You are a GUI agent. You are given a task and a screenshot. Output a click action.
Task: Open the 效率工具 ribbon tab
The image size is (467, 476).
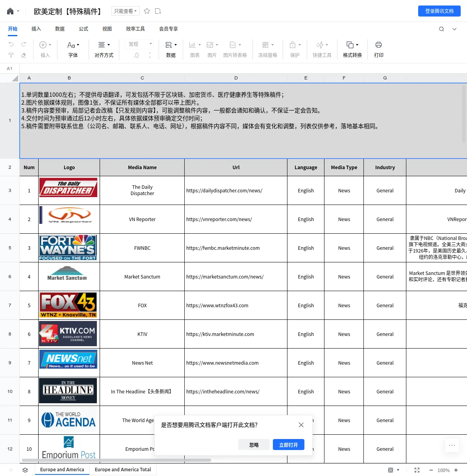135,29
